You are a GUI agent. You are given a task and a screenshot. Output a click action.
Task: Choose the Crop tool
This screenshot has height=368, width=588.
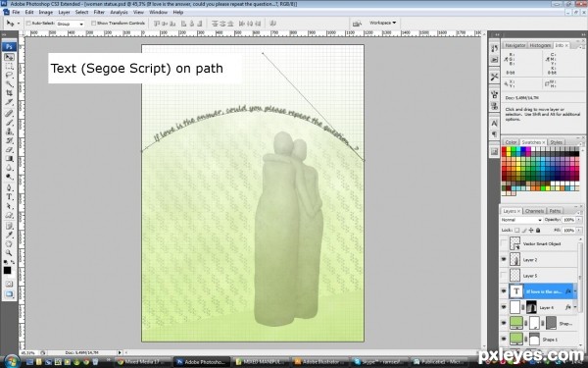pos(9,93)
